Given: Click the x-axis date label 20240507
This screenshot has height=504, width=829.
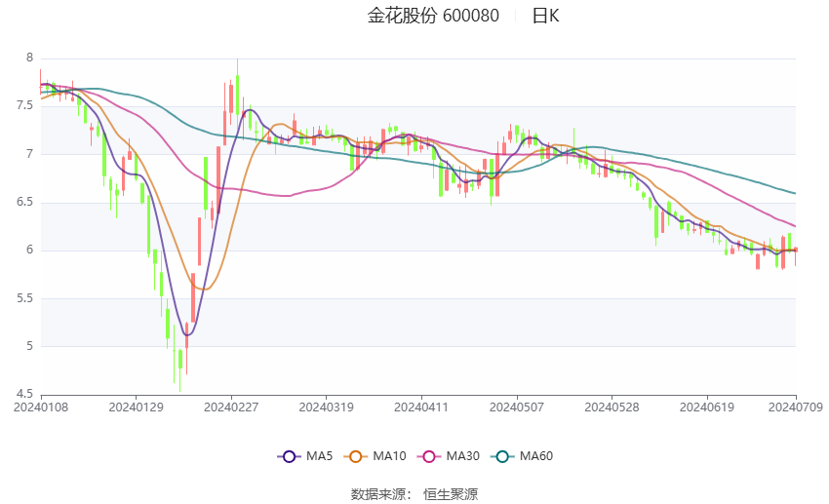Looking at the screenshot, I should 517,407.
